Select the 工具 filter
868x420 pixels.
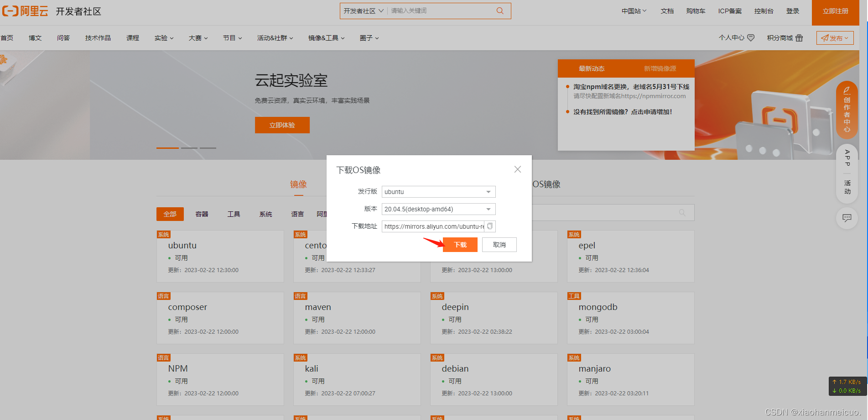[x=234, y=214]
